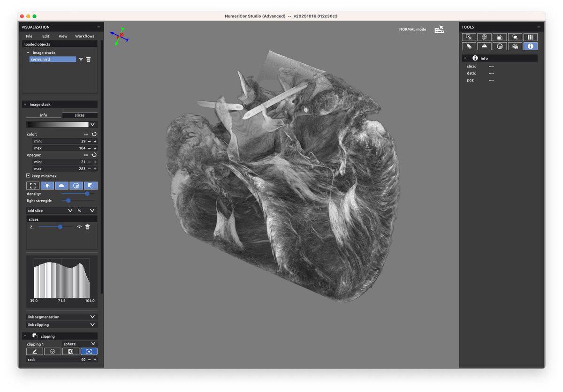Click the interaction mode cursor icon
Viewport: 563px width, 392px height.
click(x=439, y=30)
